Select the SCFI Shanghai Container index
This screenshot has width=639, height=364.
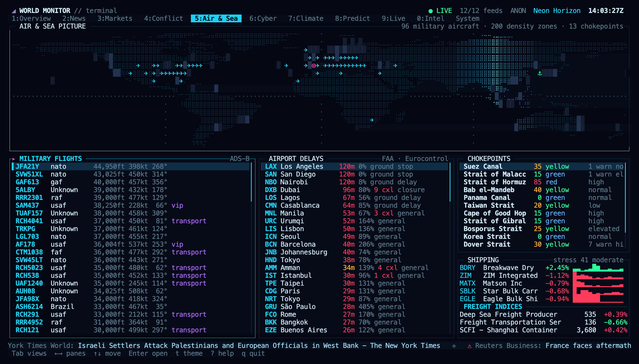543,330
